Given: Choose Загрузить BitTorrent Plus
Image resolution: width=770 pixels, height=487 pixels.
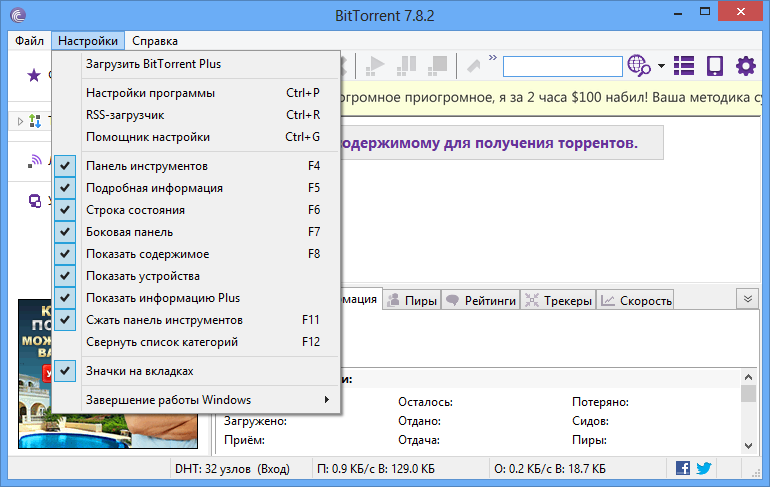Looking at the screenshot, I should pos(153,64).
